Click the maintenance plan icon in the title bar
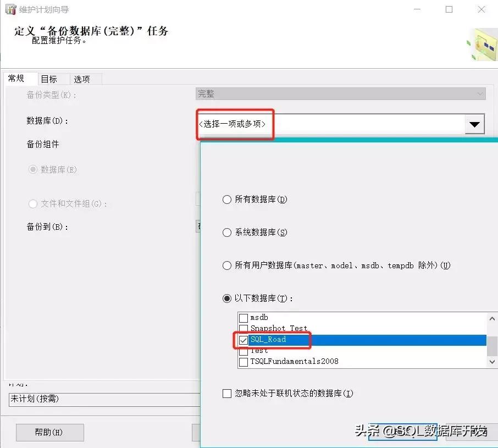This screenshot has height=448, width=498. [x=10, y=9]
